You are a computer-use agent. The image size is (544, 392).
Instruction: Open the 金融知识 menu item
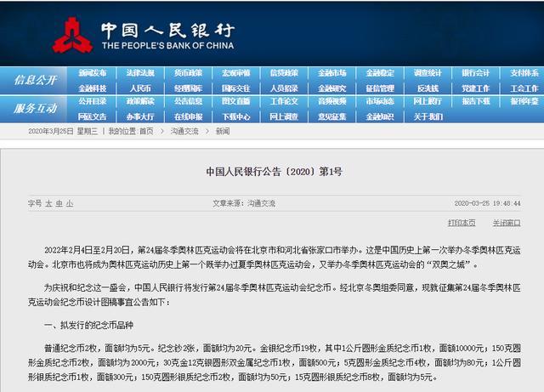(x=380, y=116)
